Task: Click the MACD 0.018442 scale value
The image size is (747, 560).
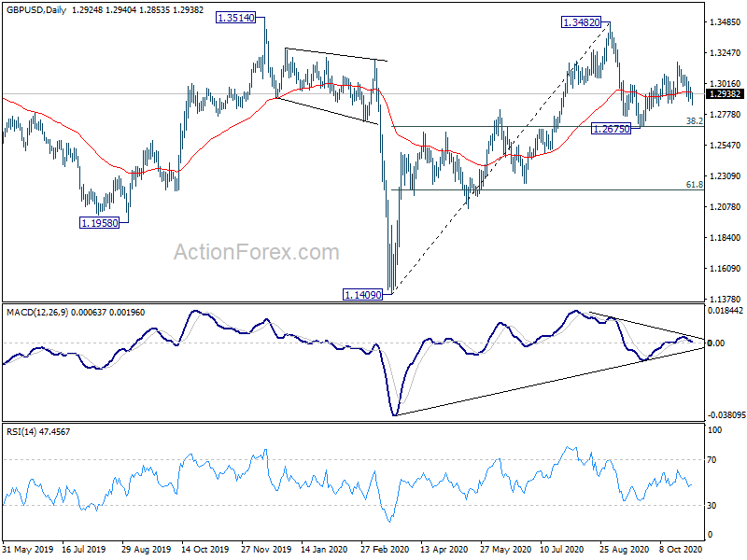Action: click(726, 311)
